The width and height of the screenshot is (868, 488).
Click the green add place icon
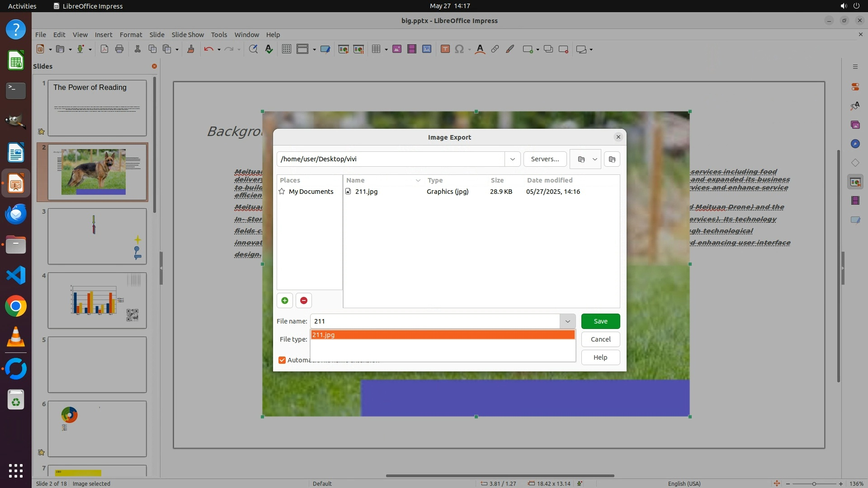point(285,300)
